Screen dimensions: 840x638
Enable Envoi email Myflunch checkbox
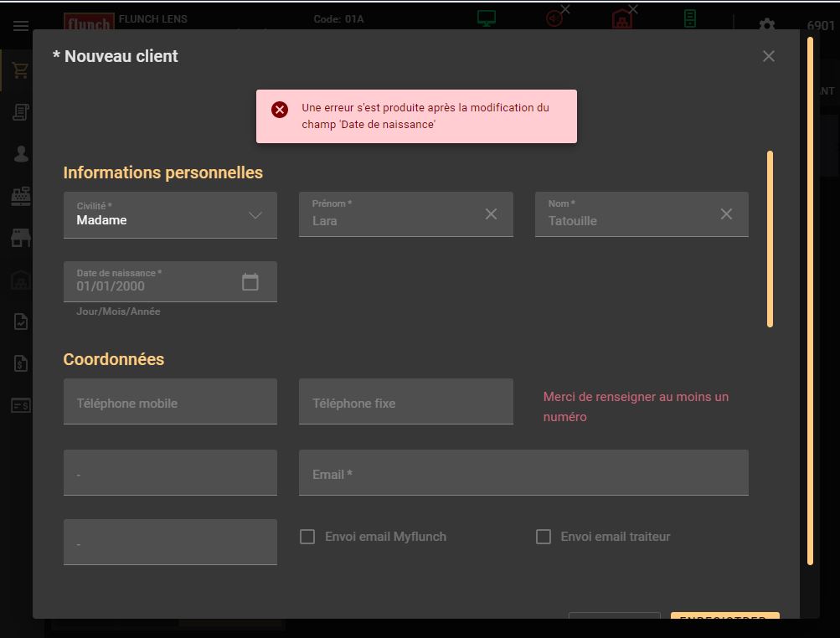(x=307, y=537)
